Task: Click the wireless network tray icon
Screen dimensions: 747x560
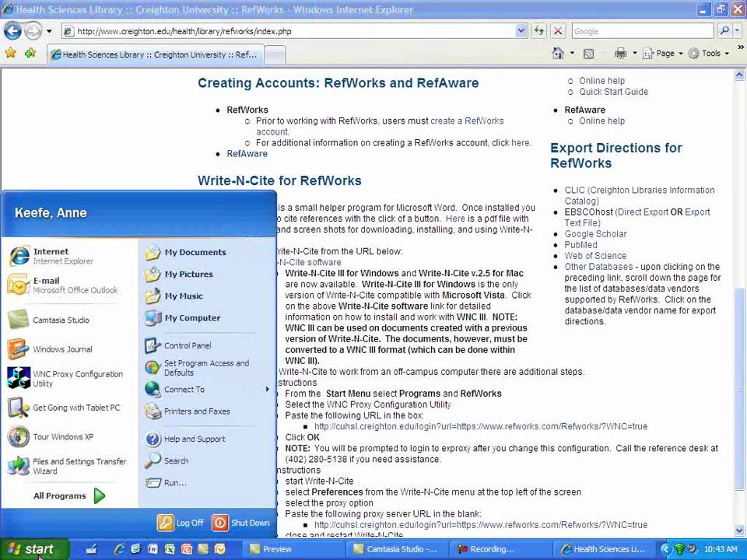Action: coord(680,549)
